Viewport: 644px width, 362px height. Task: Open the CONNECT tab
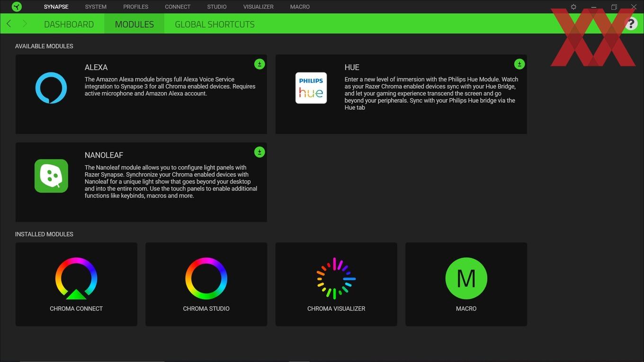coord(178,7)
